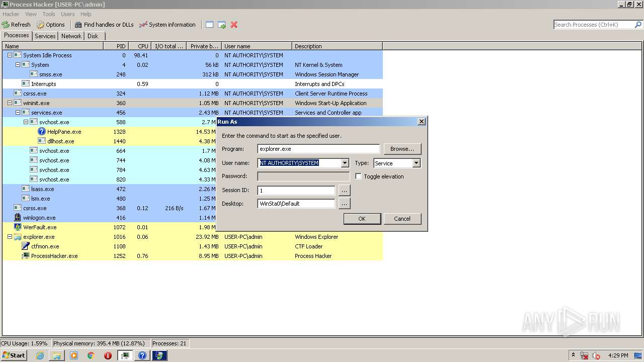
Task: Click the Session ID input field
Action: (x=296, y=191)
